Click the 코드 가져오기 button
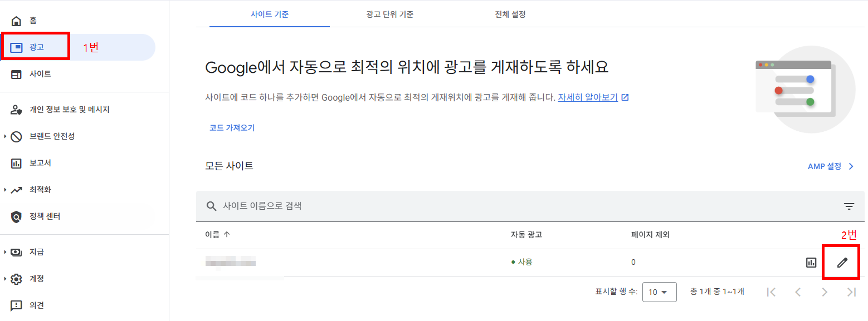Screen dimensions: 868x321 [x=232, y=128]
